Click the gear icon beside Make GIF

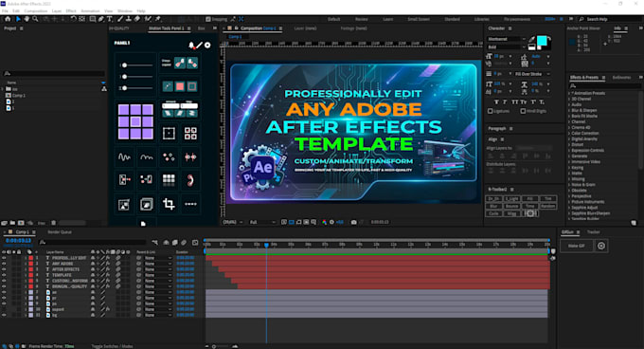coord(601,246)
